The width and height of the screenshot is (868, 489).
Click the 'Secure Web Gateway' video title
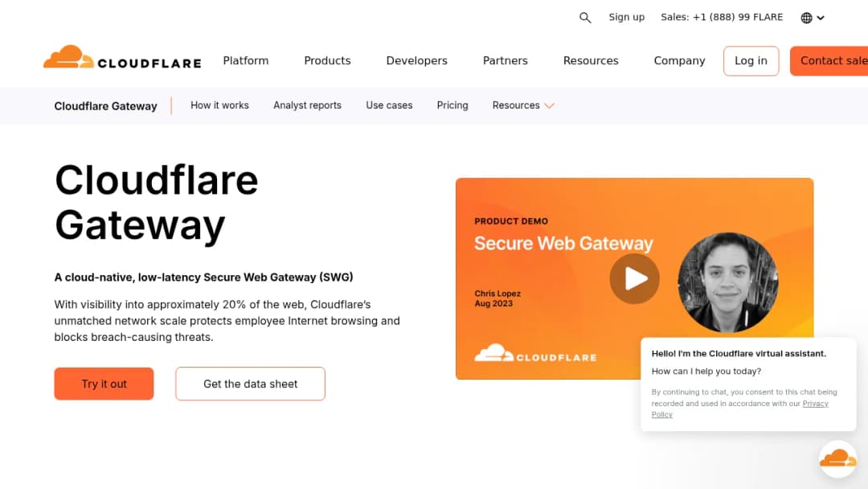pos(563,244)
